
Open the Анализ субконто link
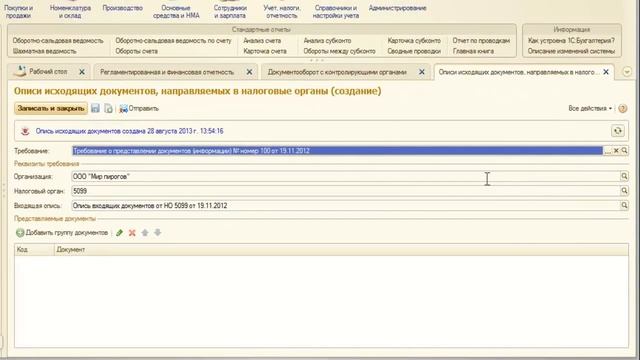coord(327,40)
